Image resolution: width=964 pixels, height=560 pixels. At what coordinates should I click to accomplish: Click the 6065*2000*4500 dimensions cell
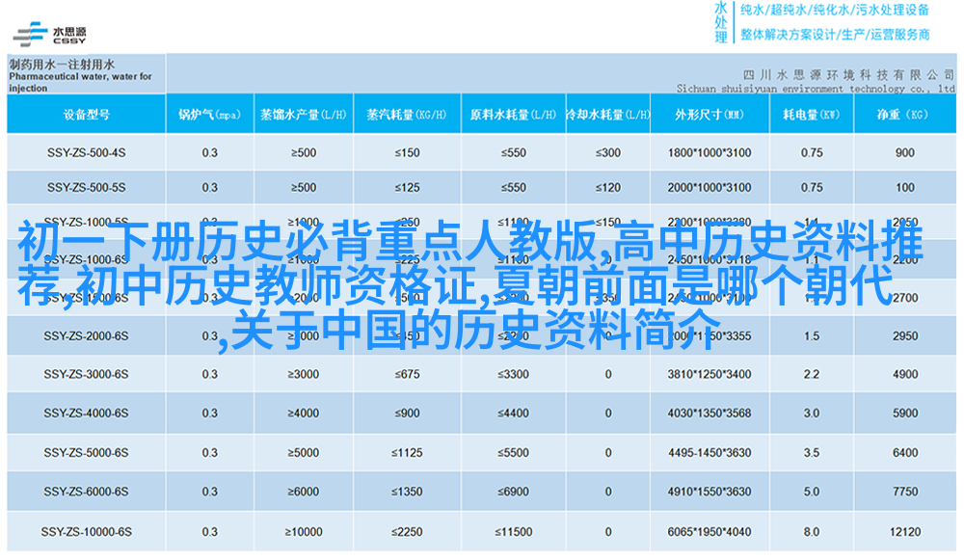pyautogui.click(x=709, y=532)
